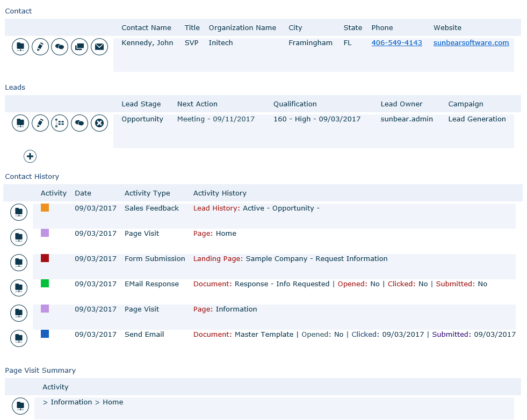Viewport: 527px width, 420px height.
Task: Click the Qualification column header
Action: click(x=295, y=104)
